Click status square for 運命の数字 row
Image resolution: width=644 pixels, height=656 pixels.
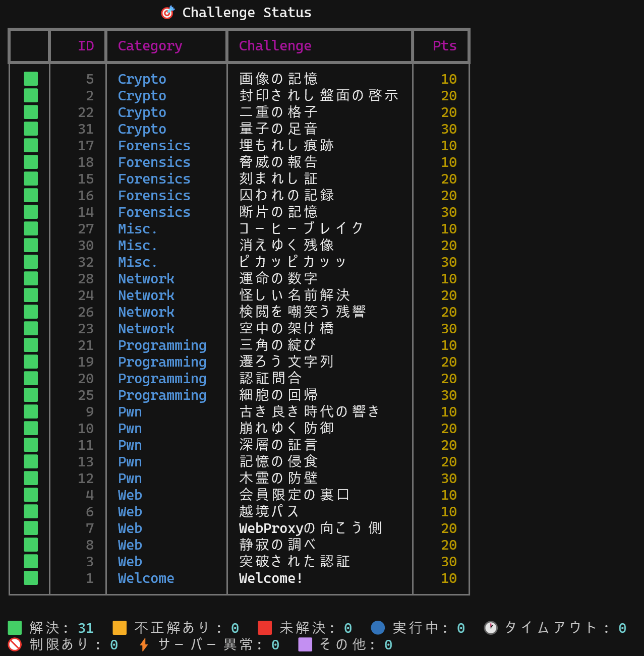point(31,278)
